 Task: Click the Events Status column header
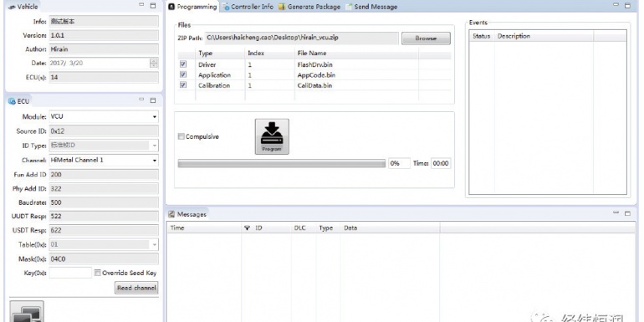(482, 36)
